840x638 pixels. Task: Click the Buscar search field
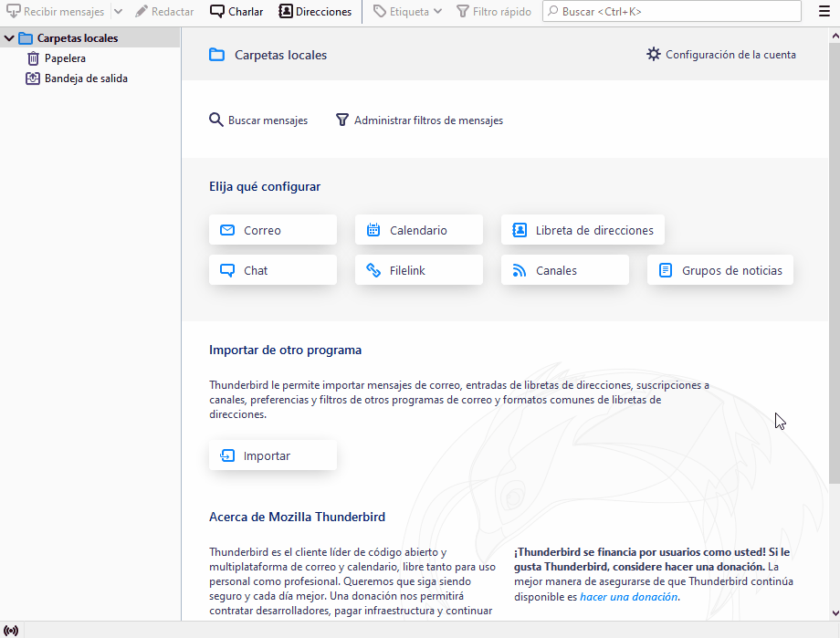tap(672, 11)
